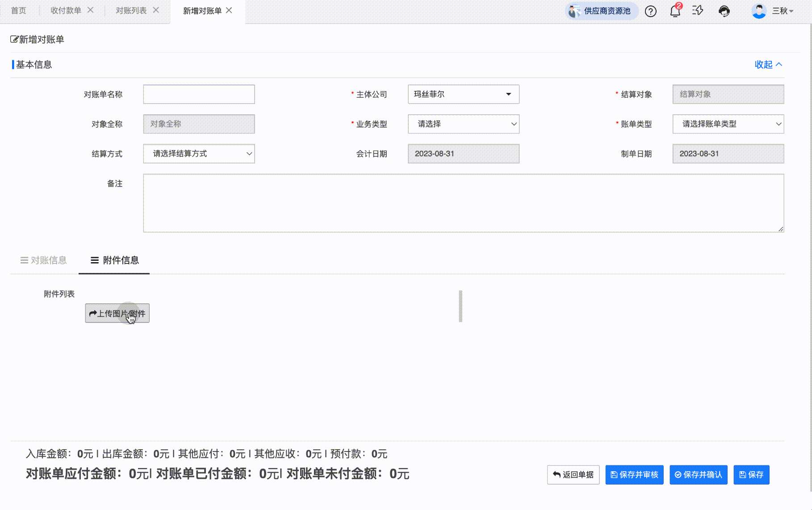This screenshot has height=510, width=812.
Task: Click into the 对账单名称 input field
Action: click(199, 94)
